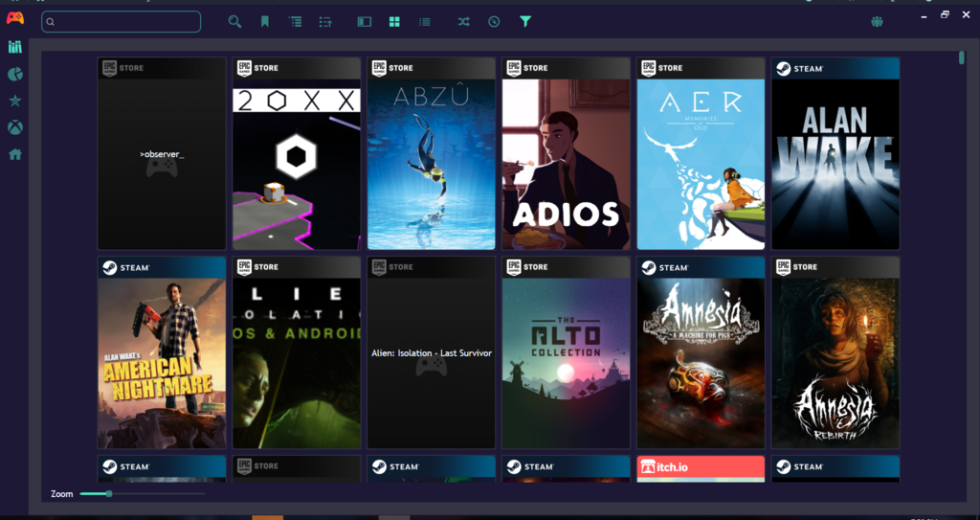980x520 pixels.
Task: Click Epic Store banner on ABZÛ card
Action: 432,68
